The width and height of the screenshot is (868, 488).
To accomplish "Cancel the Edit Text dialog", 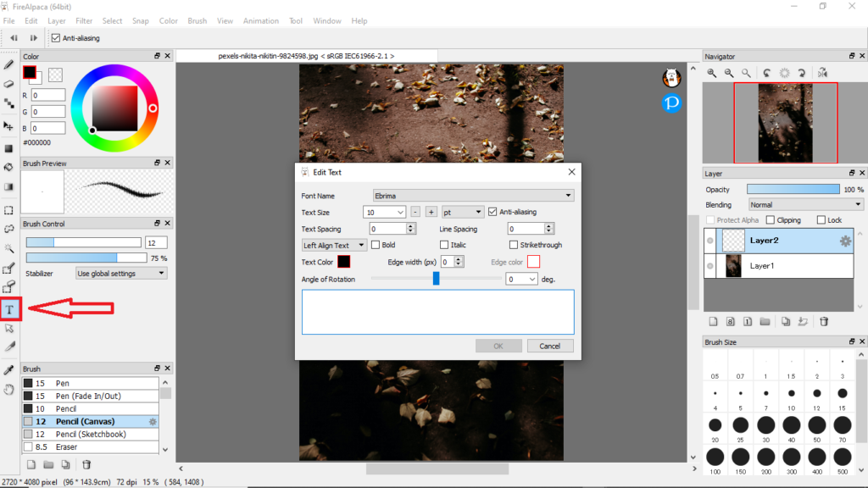I will (550, 346).
